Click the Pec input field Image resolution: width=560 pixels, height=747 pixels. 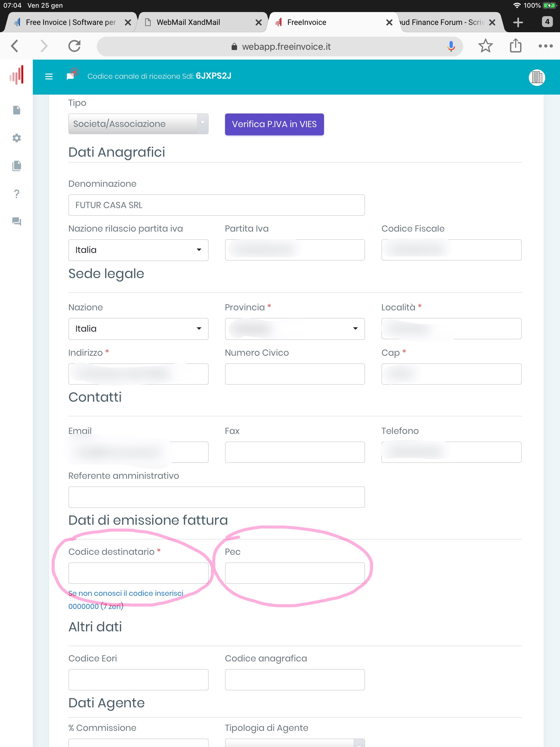(x=294, y=573)
